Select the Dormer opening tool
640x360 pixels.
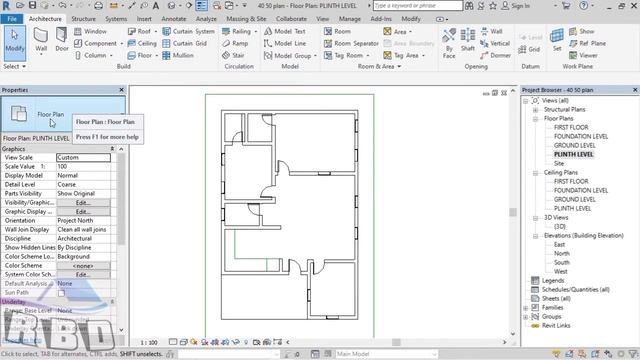[x=496, y=55]
